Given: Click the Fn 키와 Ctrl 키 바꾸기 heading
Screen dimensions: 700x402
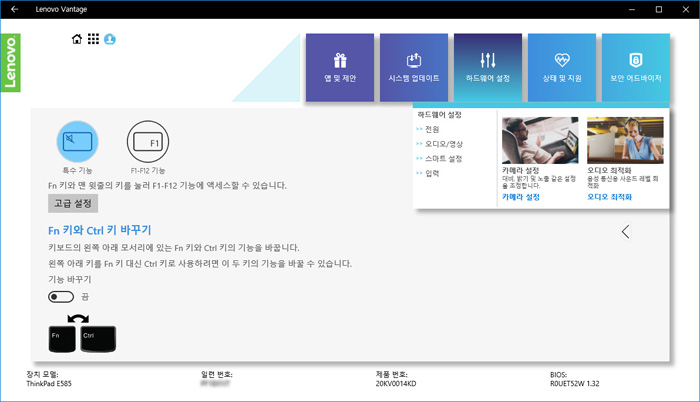Looking at the screenshot, I should [100, 230].
